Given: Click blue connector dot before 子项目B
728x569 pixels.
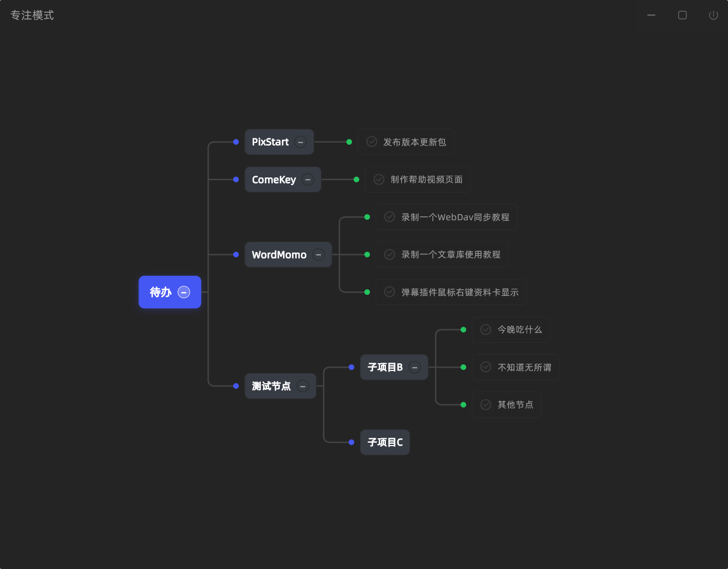Looking at the screenshot, I should pos(351,367).
